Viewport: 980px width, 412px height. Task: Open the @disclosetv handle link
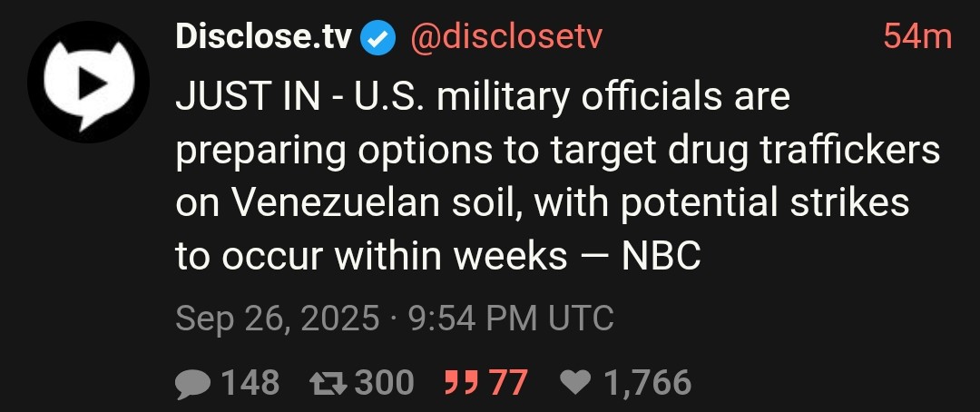pos(506,37)
